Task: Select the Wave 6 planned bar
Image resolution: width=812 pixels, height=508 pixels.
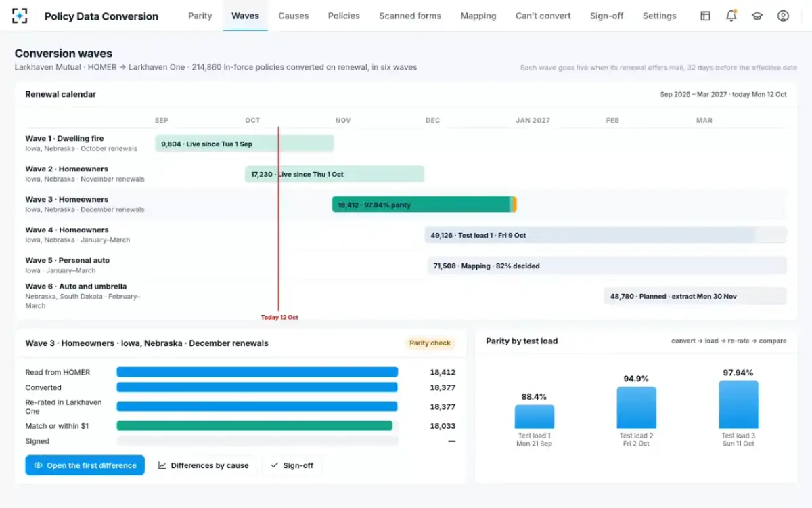Action: pos(695,296)
